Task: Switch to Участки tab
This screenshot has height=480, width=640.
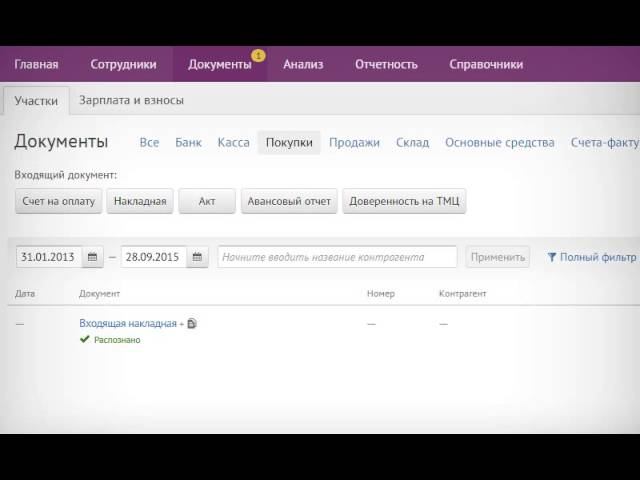Action: pos(36,101)
